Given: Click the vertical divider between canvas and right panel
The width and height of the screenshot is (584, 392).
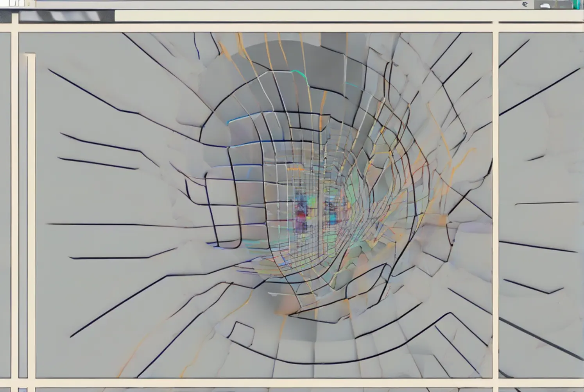Looking at the screenshot, I should (x=495, y=203).
